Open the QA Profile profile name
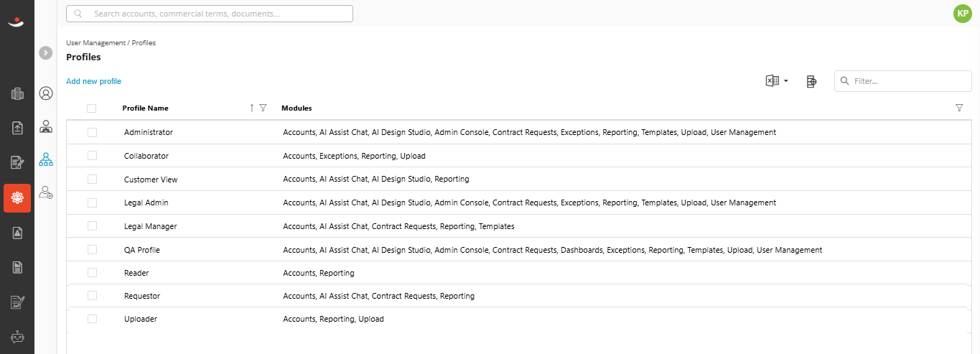980x354 pixels. pyautogui.click(x=142, y=251)
